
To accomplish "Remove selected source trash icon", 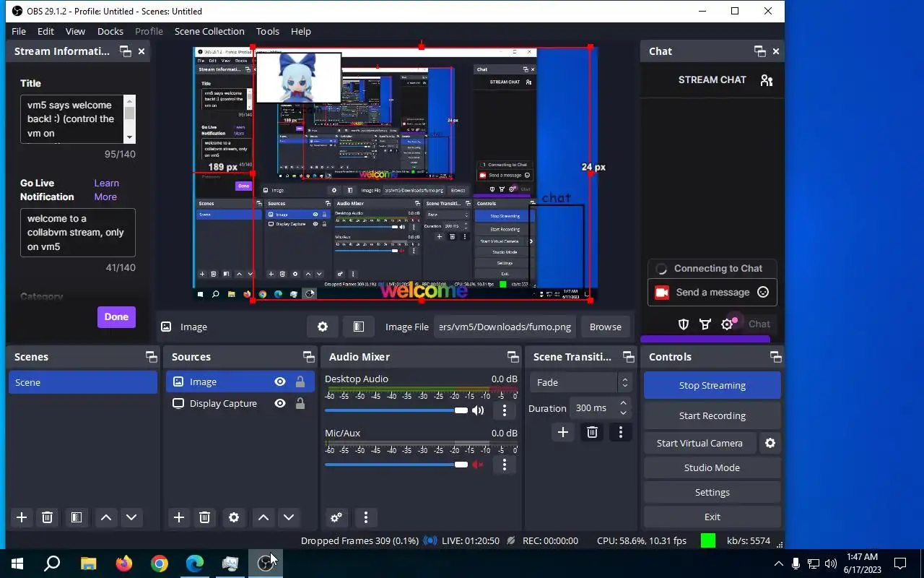I will point(204,517).
